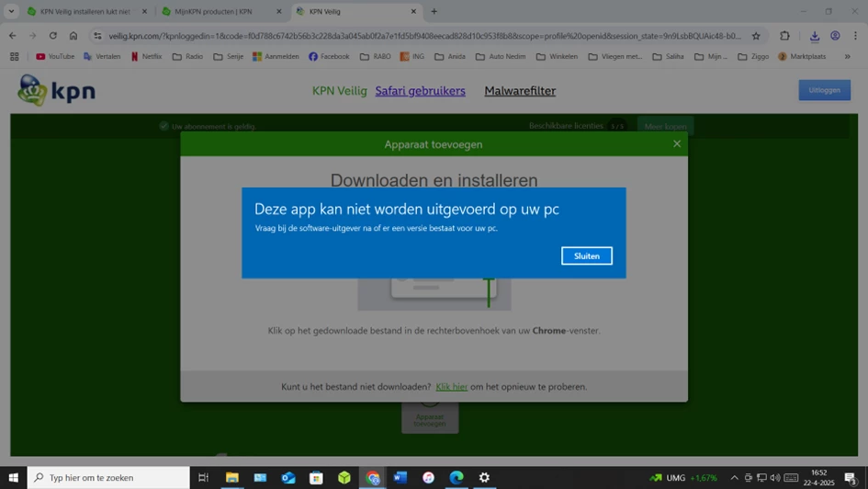Click the 'Klik hier' retry download link

[451, 387]
